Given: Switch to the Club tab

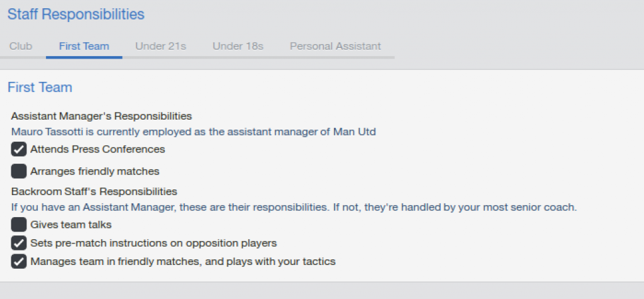Looking at the screenshot, I should click(21, 46).
